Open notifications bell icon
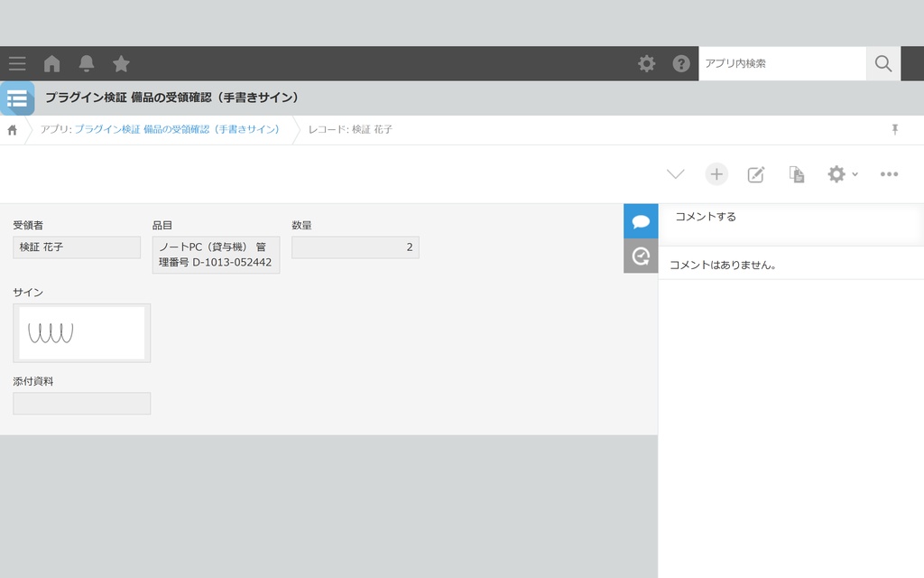Viewport: 924px width, 578px height. tap(87, 64)
